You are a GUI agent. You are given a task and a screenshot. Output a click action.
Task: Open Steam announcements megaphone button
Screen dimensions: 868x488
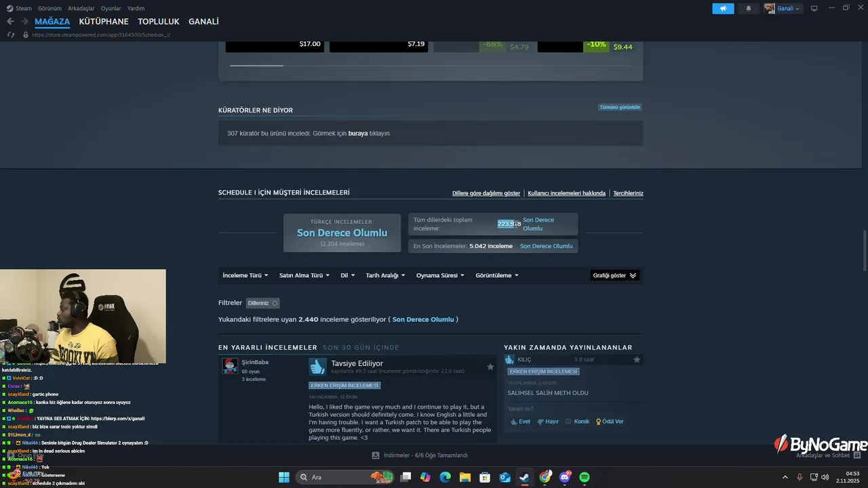tap(723, 8)
